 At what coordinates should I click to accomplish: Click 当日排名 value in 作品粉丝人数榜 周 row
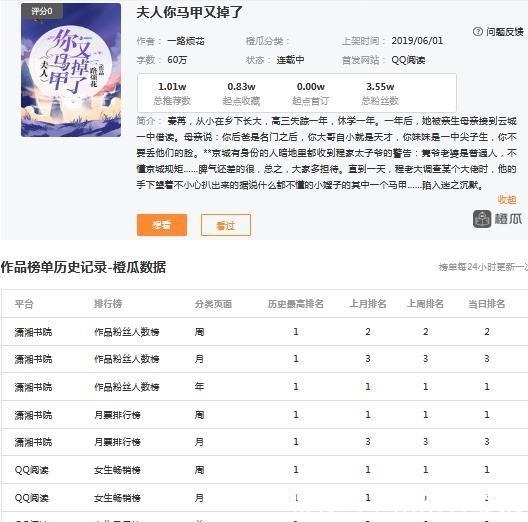click(x=487, y=332)
